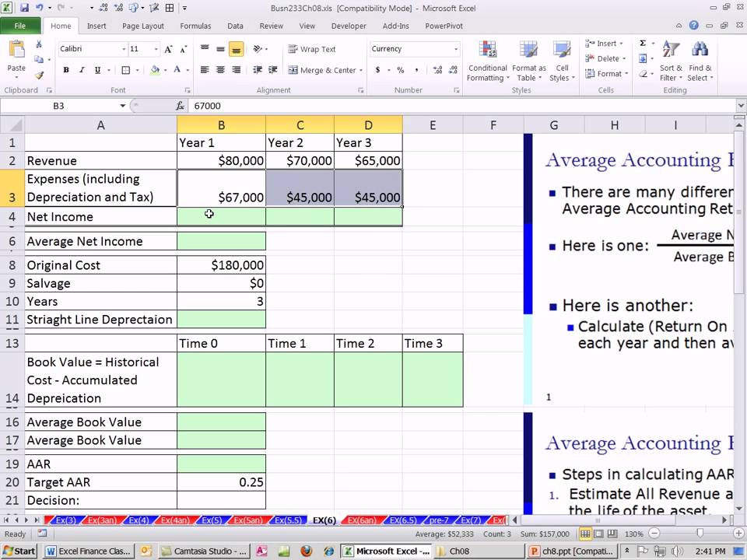This screenshot has height=560, width=747.
Task: Click the Borders icon
Action: [126, 70]
